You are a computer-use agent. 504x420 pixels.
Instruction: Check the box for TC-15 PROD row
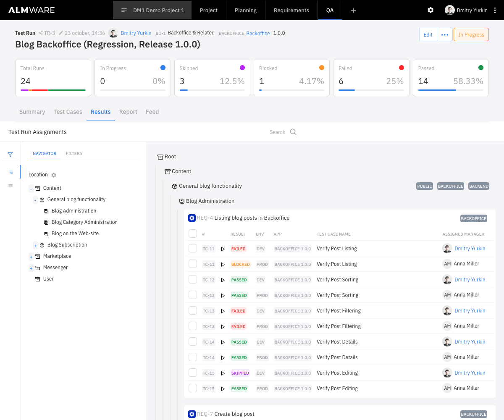pyautogui.click(x=193, y=388)
